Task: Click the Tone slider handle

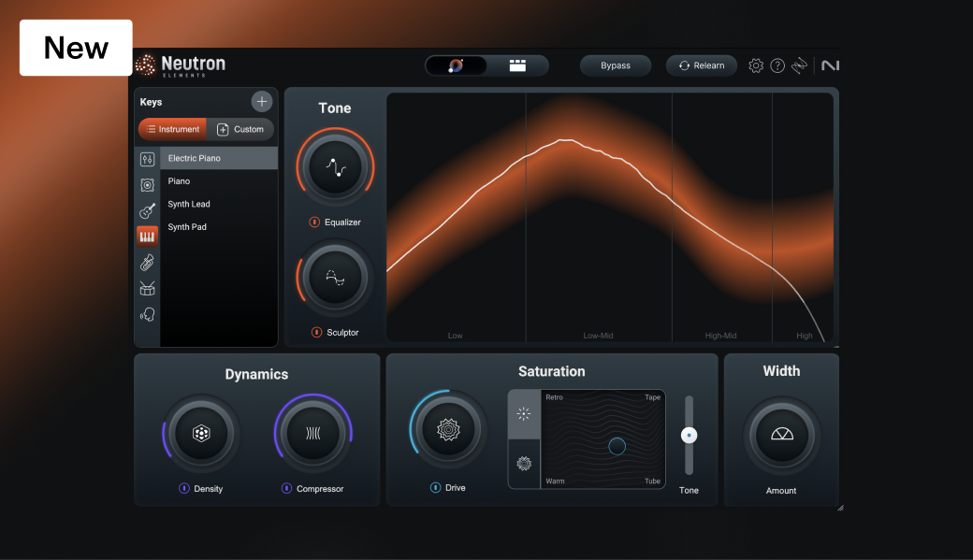Action: click(689, 436)
